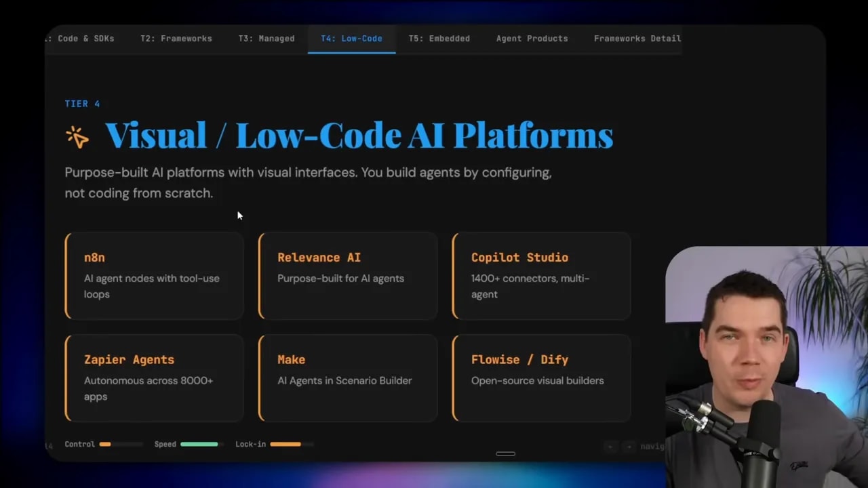Click the Control rating bar
The image size is (868, 488).
(x=121, y=445)
